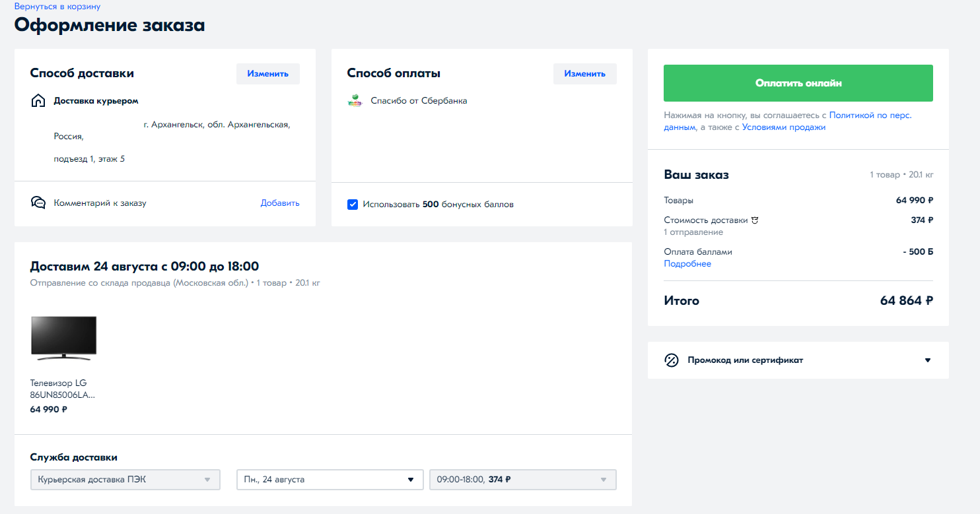Screen dimensions: 980x514
Task: Open the Курьерская доставка ПЭК service dropdown
Action: [125, 480]
